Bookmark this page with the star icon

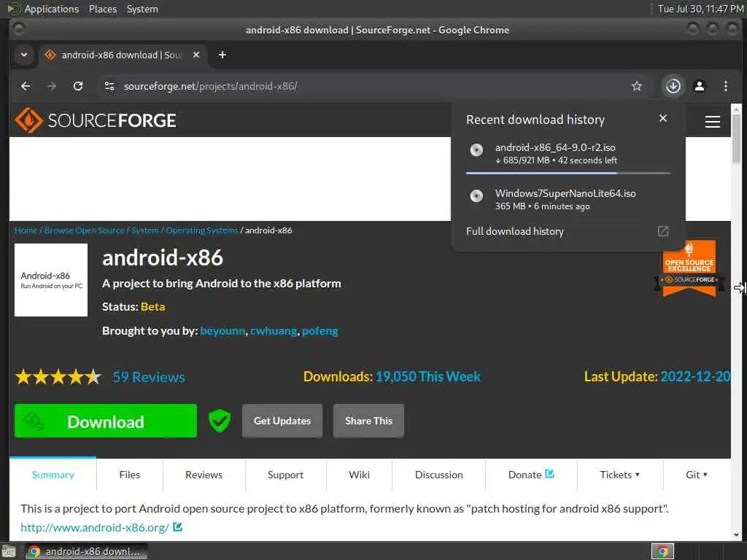pos(636,86)
